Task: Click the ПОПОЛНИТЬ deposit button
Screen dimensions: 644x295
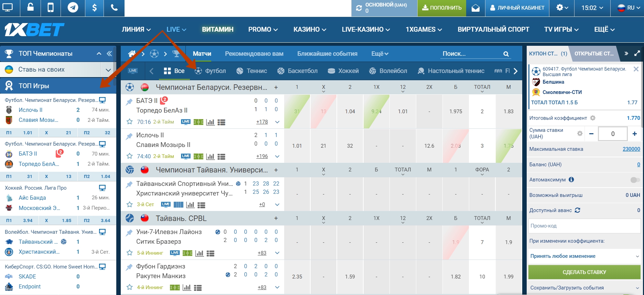Action: click(442, 8)
